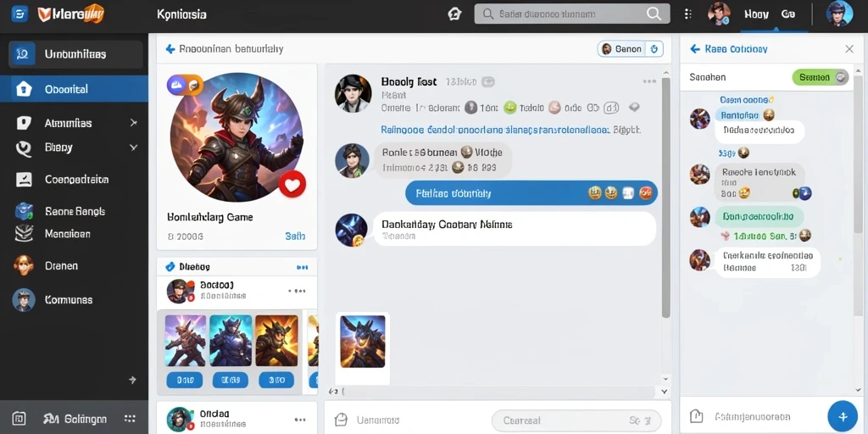The width and height of the screenshot is (868, 434).
Task: Click the blue plus button in chat panel
Action: click(843, 416)
